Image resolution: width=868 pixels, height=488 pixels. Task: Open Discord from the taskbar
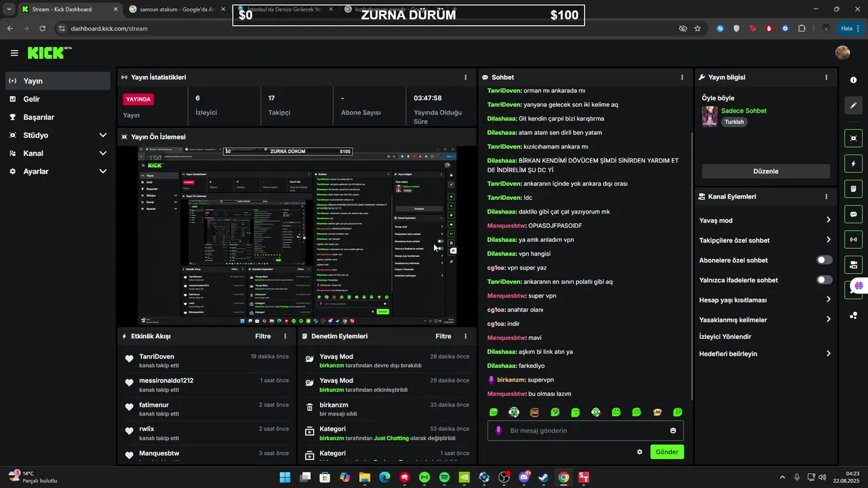click(524, 477)
